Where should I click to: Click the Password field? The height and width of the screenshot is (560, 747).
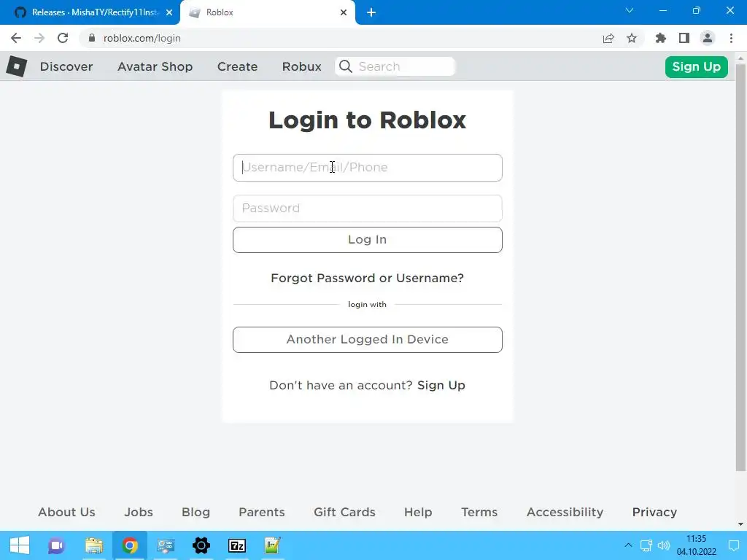(x=368, y=208)
